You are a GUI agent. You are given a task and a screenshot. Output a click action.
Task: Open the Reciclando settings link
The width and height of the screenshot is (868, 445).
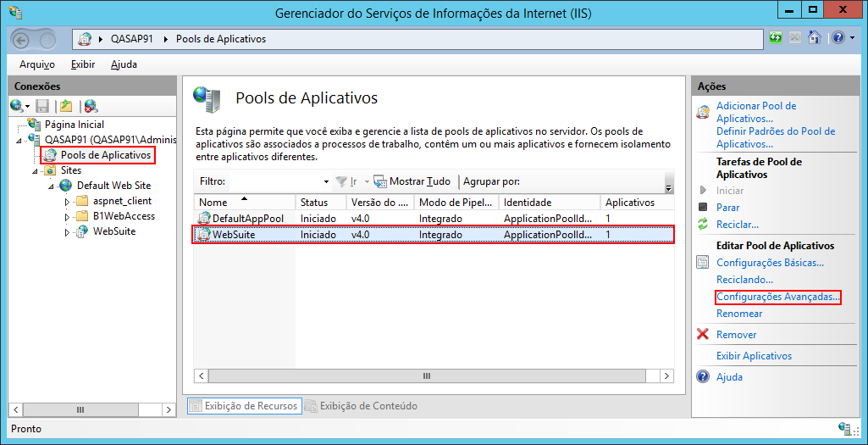(744, 280)
